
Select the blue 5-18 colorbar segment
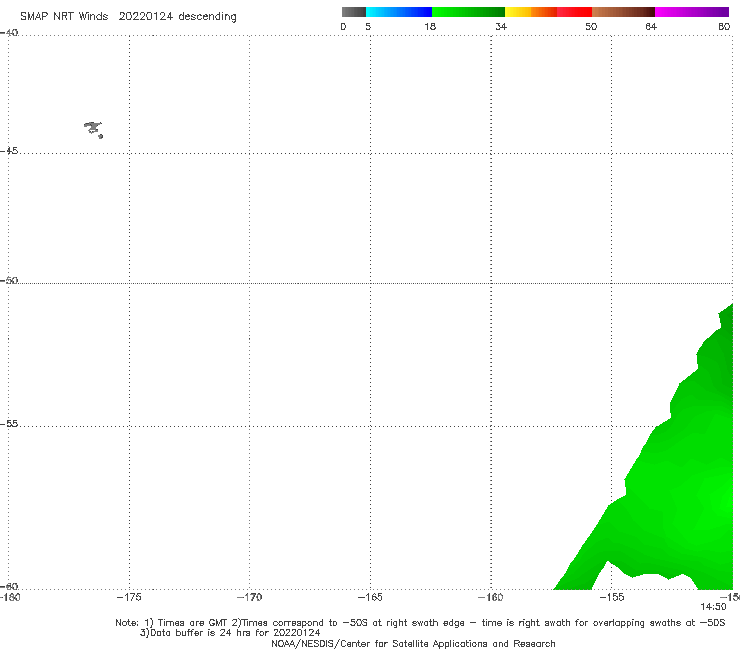click(399, 12)
